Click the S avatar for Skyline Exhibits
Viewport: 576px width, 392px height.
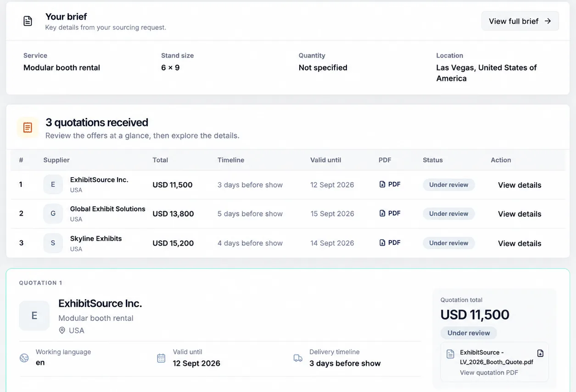[53, 243]
